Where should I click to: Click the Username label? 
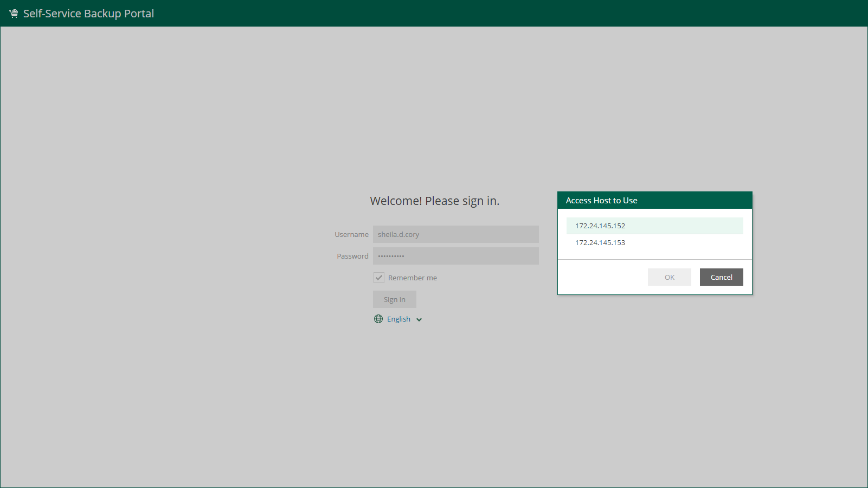[351, 234]
